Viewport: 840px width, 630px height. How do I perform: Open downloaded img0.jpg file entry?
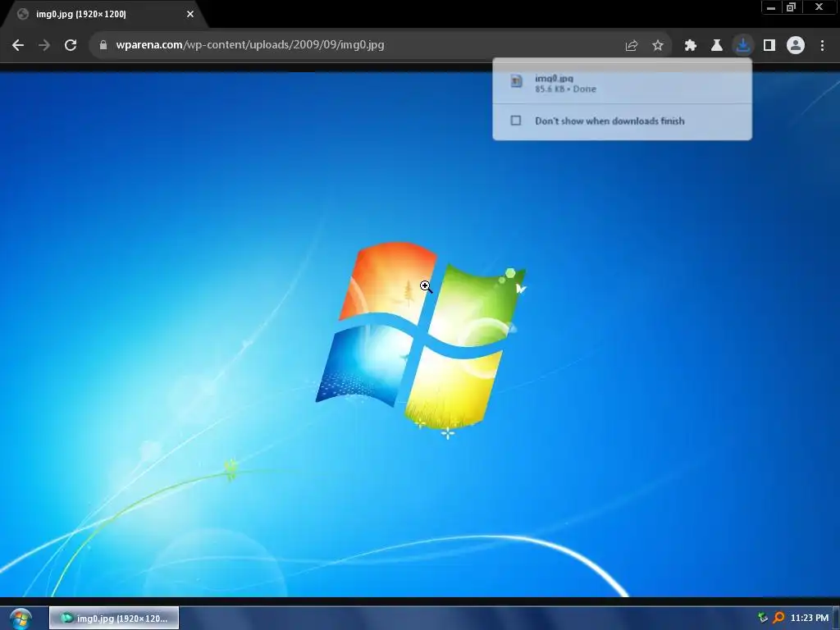pyautogui.click(x=622, y=83)
